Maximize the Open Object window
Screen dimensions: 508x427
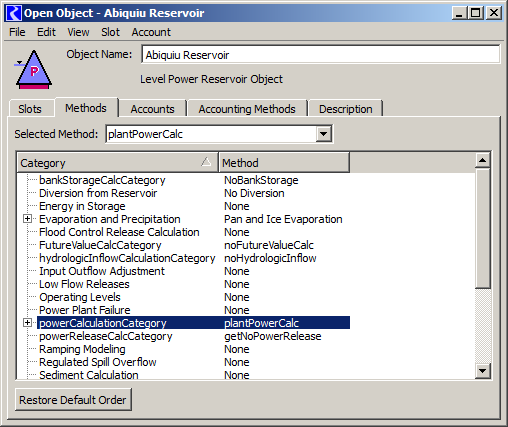pyautogui.click(x=476, y=13)
